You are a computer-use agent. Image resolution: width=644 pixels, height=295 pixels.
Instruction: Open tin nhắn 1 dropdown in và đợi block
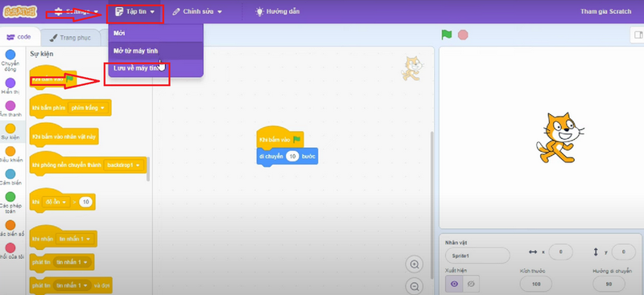tap(72, 285)
